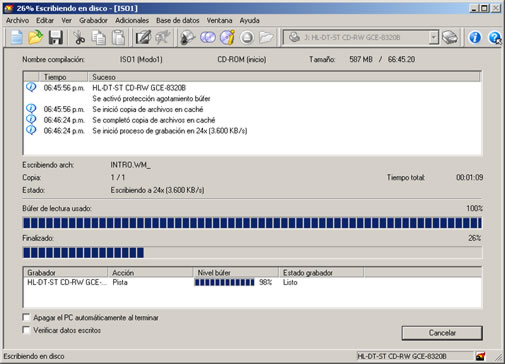Click the Nero application icon in title bar
505x364 pixels.
click(x=9, y=8)
